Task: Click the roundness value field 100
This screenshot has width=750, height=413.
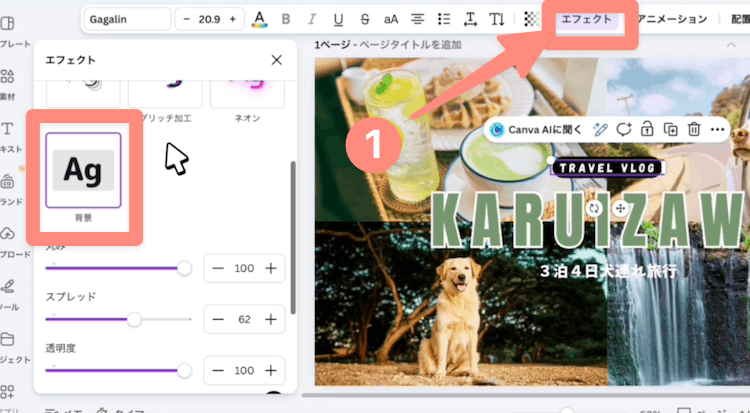Action: tap(244, 268)
